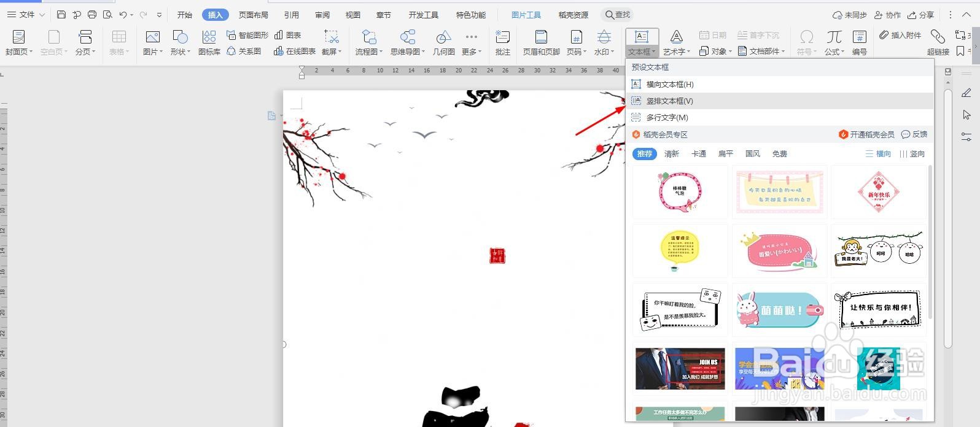Screen dimensions: 980x427
Task: Switch to the 审阅 tab
Action: click(322, 15)
